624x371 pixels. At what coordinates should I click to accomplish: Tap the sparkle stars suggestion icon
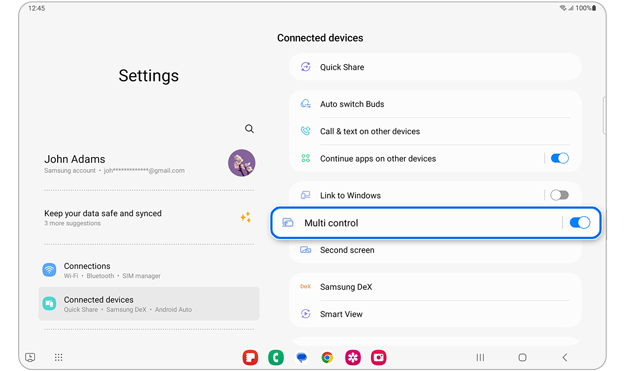246,217
